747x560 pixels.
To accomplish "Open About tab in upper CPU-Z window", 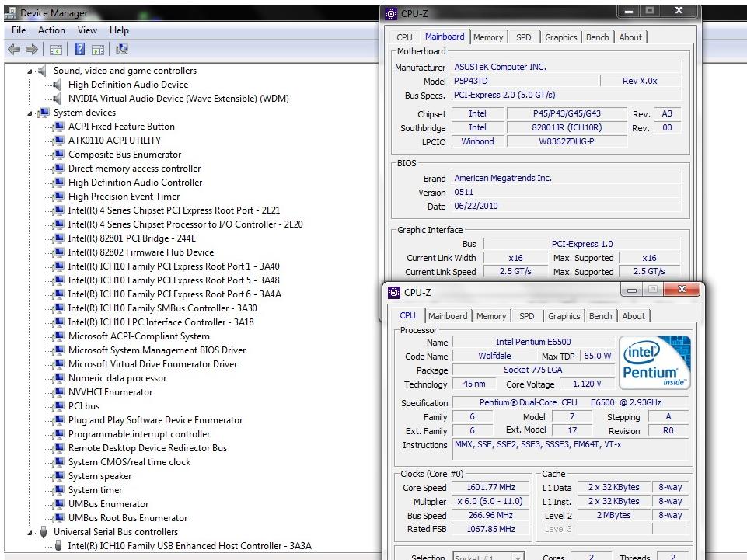I will point(630,37).
